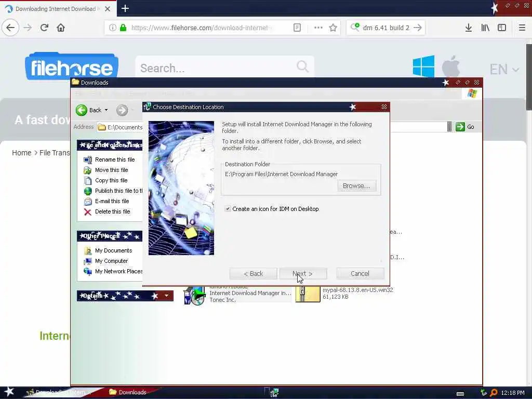Image resolution: width=532 pixels, height=399 pixels.
Task: Expand the Details panel
Action: (x=166, y=296)
